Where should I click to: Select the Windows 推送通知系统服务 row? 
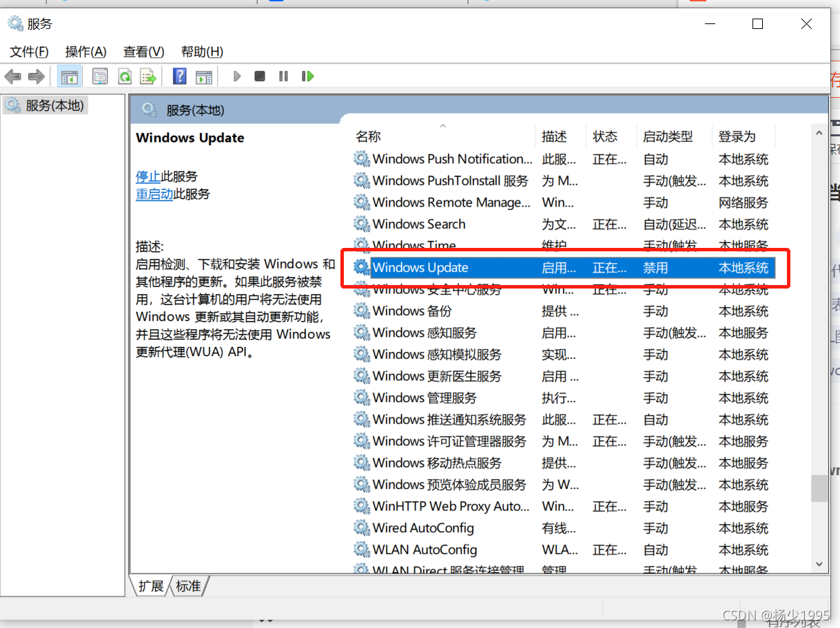point(564,419)
